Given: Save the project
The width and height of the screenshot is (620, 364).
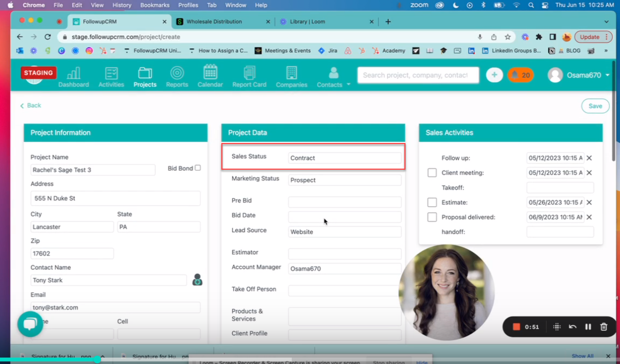Looking at the screenshot, I should [x=595, y=106].
